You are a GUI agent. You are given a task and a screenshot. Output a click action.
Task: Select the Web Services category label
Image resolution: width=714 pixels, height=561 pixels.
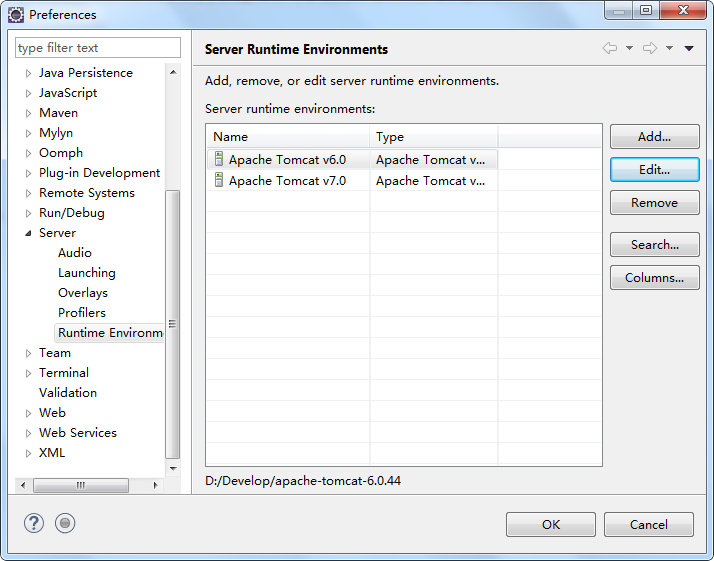78,433
